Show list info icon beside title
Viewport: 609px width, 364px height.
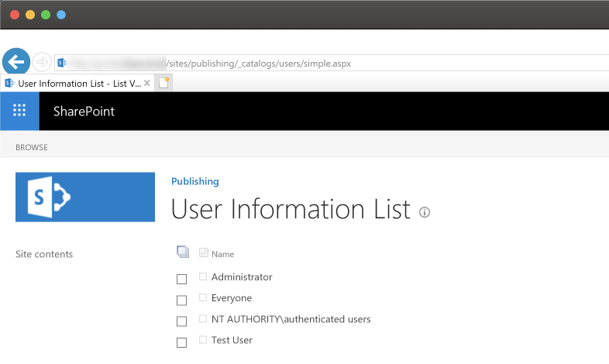[425, 212]
